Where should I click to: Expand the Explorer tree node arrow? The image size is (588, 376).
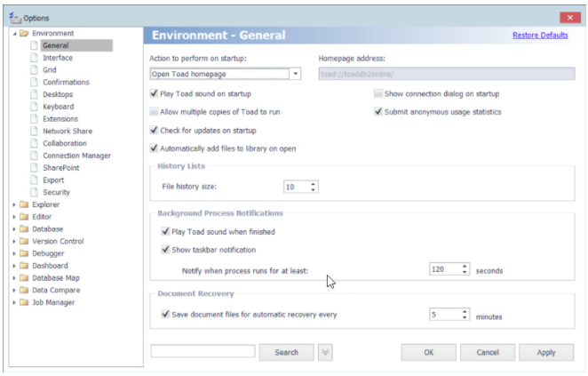pyautogui.click(x=14, y=204)
